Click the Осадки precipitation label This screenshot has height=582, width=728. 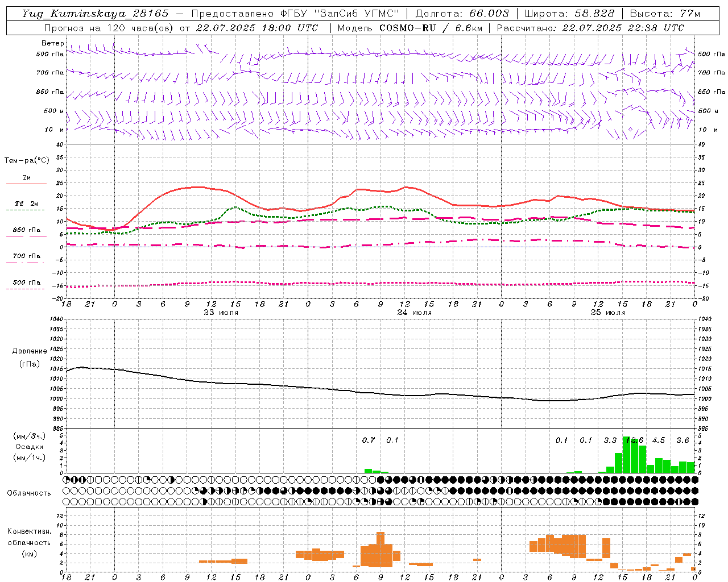click(30, 447)
